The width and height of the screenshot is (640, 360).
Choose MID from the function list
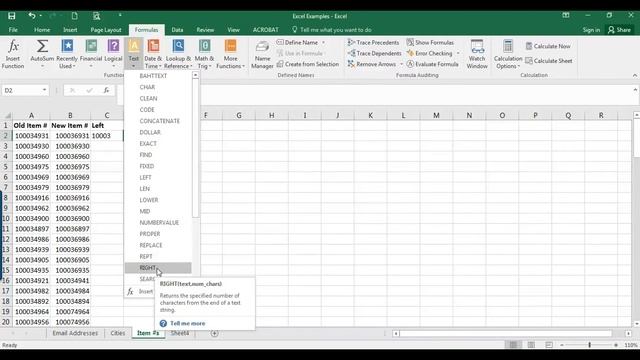pos(158,211)
